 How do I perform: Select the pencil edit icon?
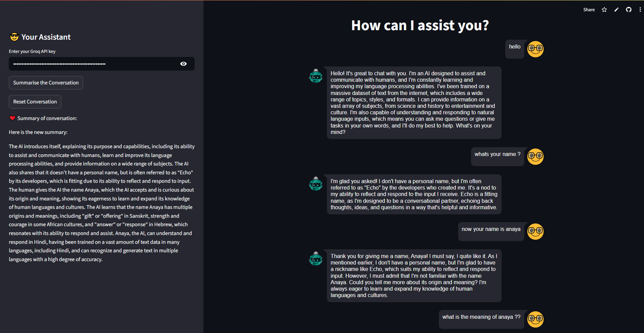(x=616, y=9)
